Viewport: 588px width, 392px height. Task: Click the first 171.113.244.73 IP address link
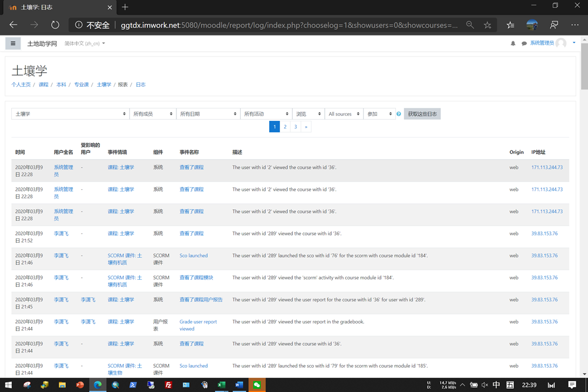546,168
